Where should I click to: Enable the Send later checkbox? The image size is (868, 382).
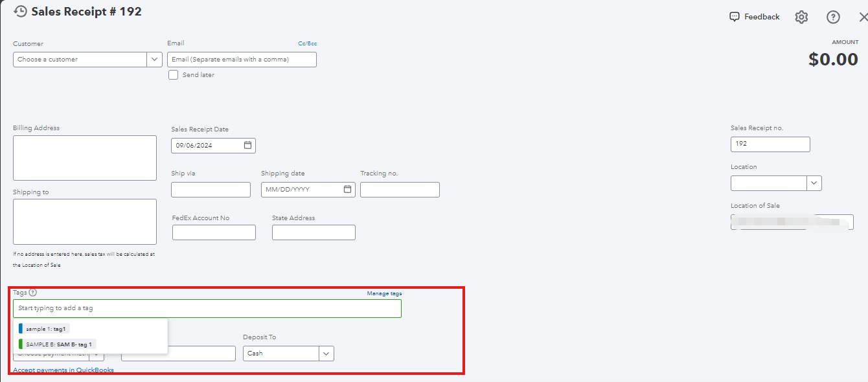tap(173, 74)
